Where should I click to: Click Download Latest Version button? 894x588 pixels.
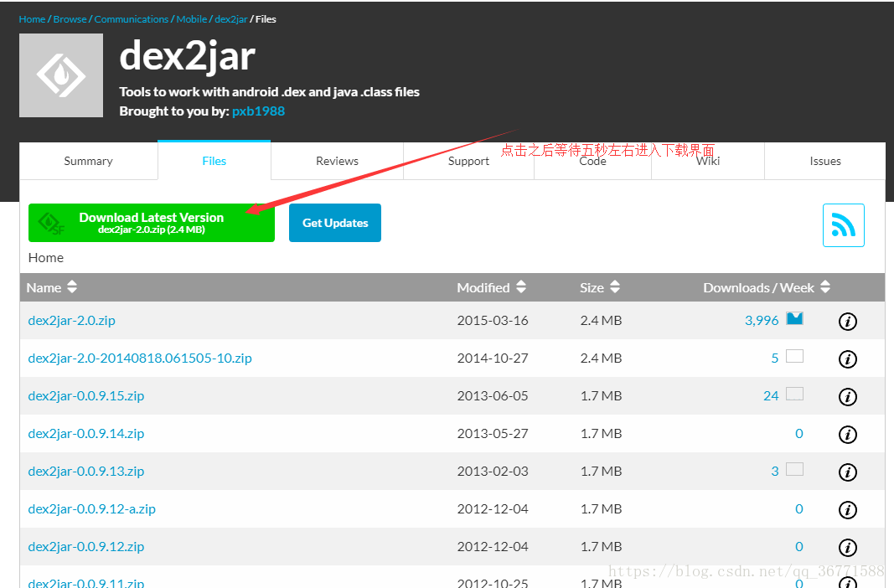(152, 223)
